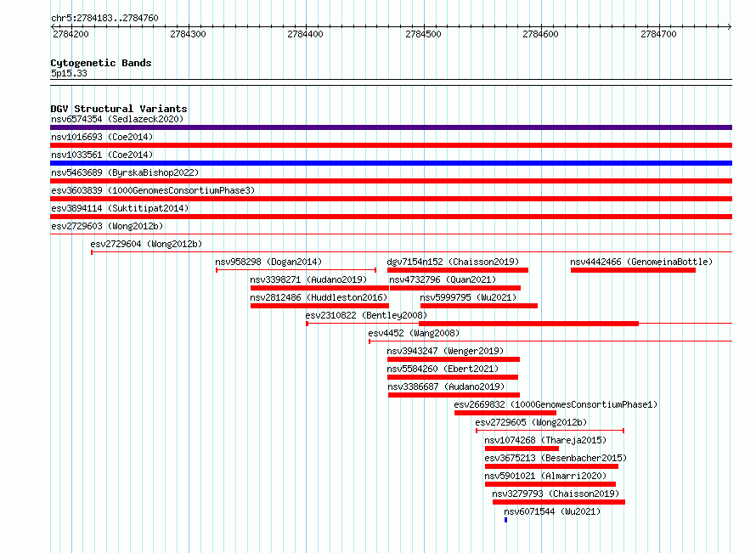Open nsv4442466 (GenomeinaBottle) label

point(641,262)
